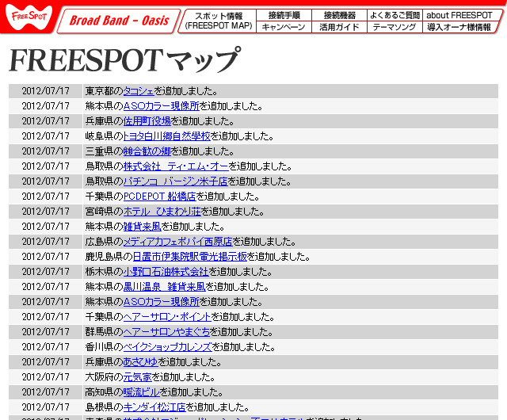This screenshot has height=420, width=507.
Task: Open the 雑貨来風 link in 熊本県 row
Action: click(x=142, y=227)
